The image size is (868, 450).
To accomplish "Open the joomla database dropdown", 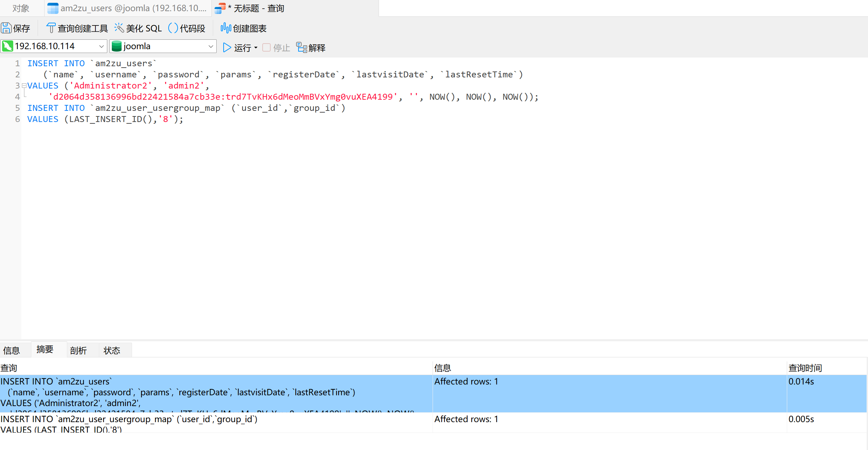I will 210,46.
